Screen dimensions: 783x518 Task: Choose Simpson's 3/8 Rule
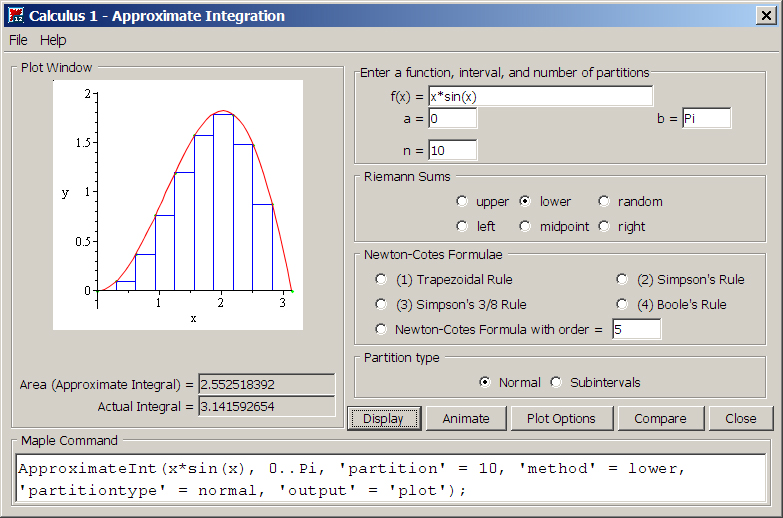pyautogui.click(x=381, y=305)
